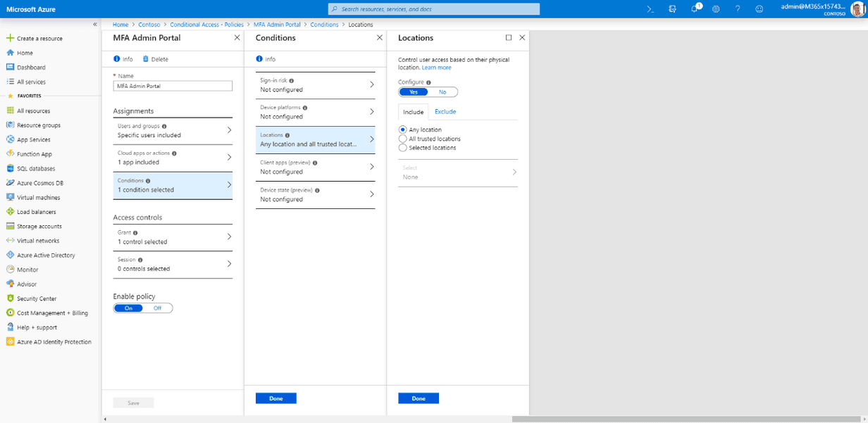This screenshot has width=868, height=423.
Task: Select the 'Selected locations' radio option
Action: tap(403, 148)
